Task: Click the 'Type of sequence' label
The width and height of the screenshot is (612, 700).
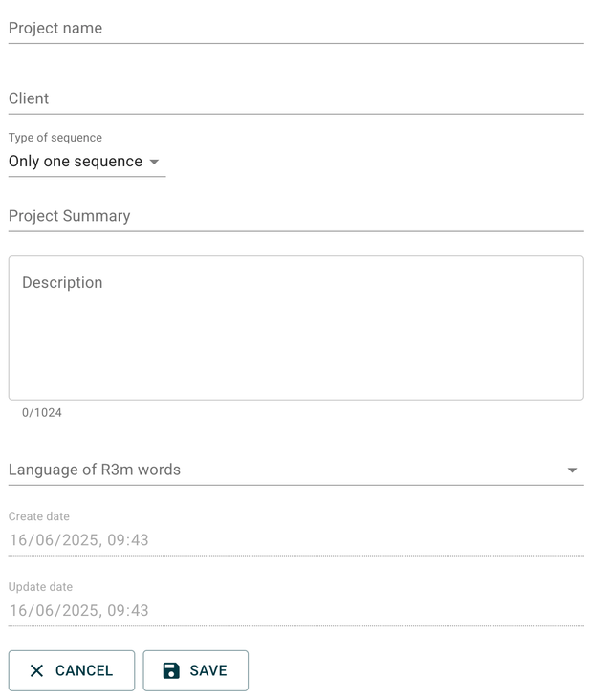Action: pos(55,138)
